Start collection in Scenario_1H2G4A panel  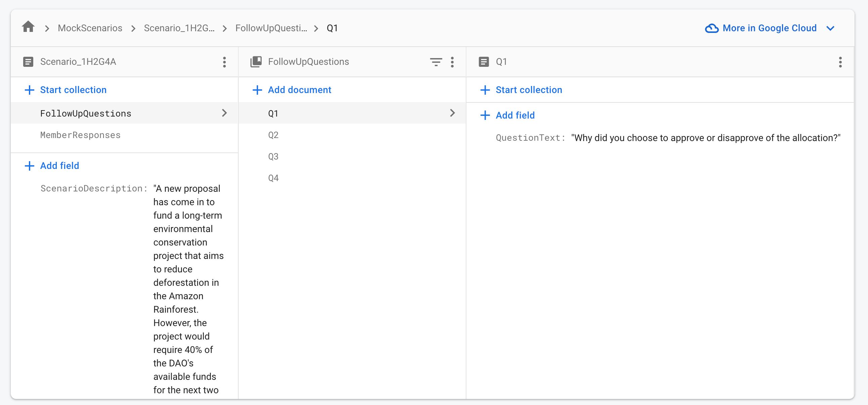click(x=66, y=90)
